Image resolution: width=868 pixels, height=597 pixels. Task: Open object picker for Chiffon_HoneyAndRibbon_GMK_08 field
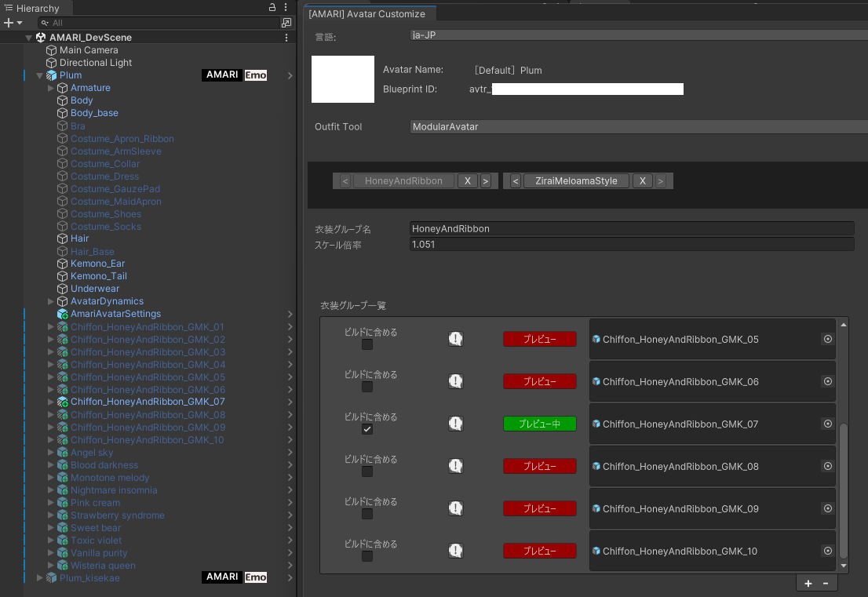click(828, 466)
